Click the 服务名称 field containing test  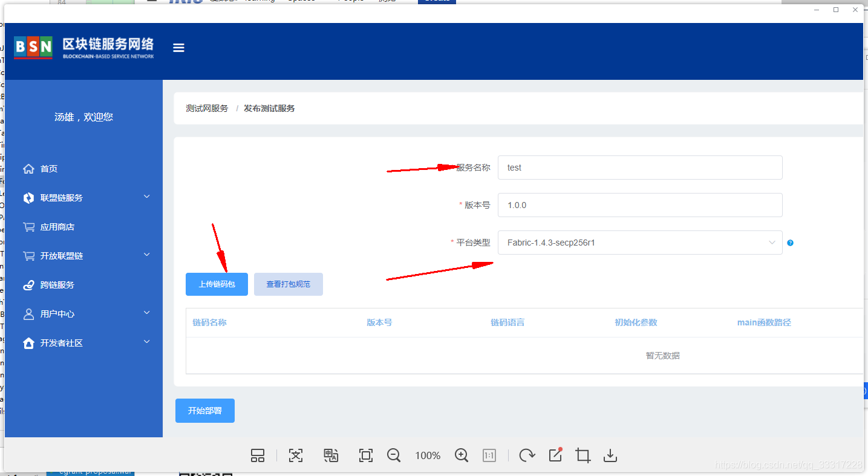(640, 168)
